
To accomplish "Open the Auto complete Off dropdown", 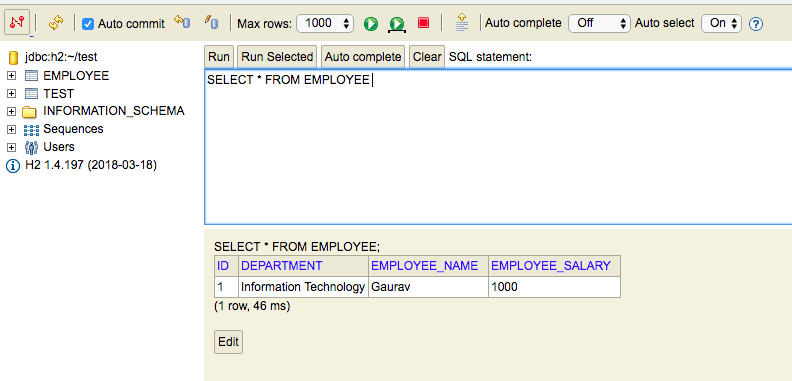I will point(599,23).
